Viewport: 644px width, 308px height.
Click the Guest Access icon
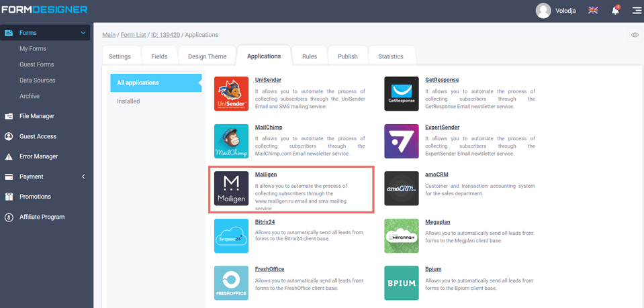click(9, 136)
